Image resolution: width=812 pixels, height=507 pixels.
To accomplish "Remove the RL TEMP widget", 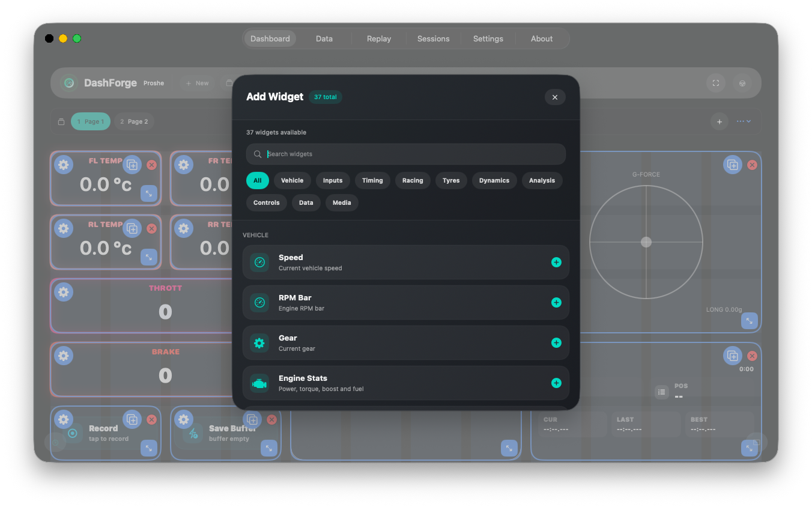I will [x=151, y=228].
